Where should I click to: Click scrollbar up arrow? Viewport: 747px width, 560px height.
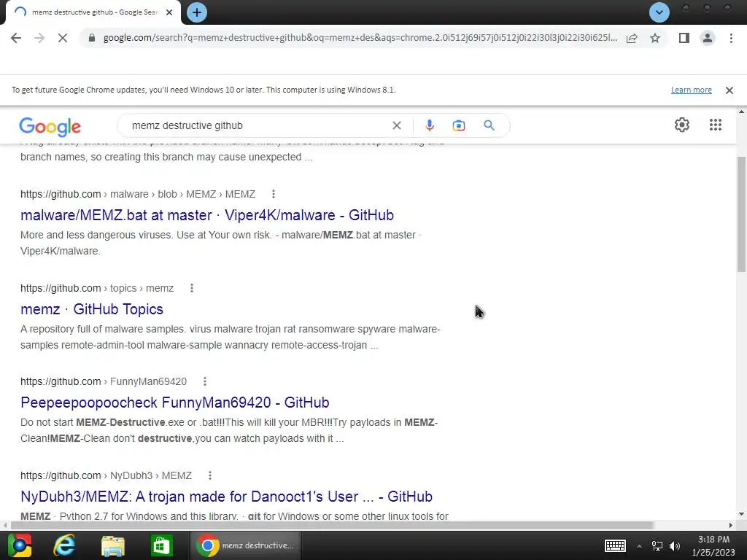click(x=741, y=112)
